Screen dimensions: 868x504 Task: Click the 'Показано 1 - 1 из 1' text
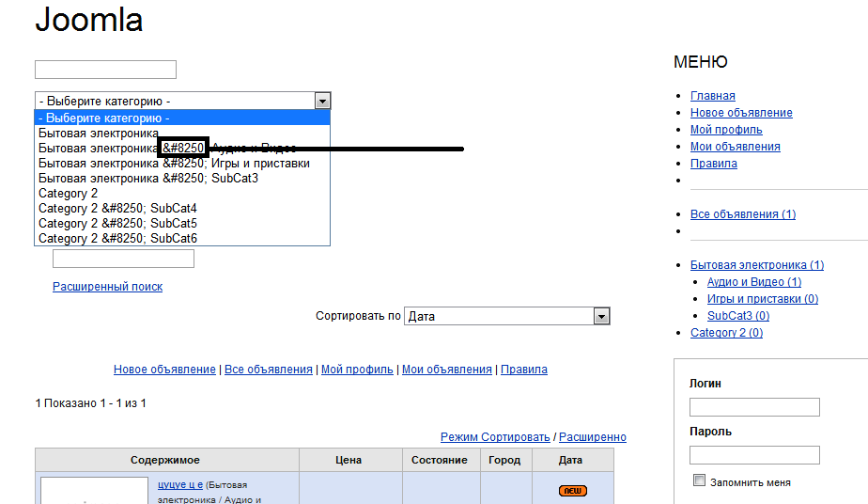coord(95,403)
